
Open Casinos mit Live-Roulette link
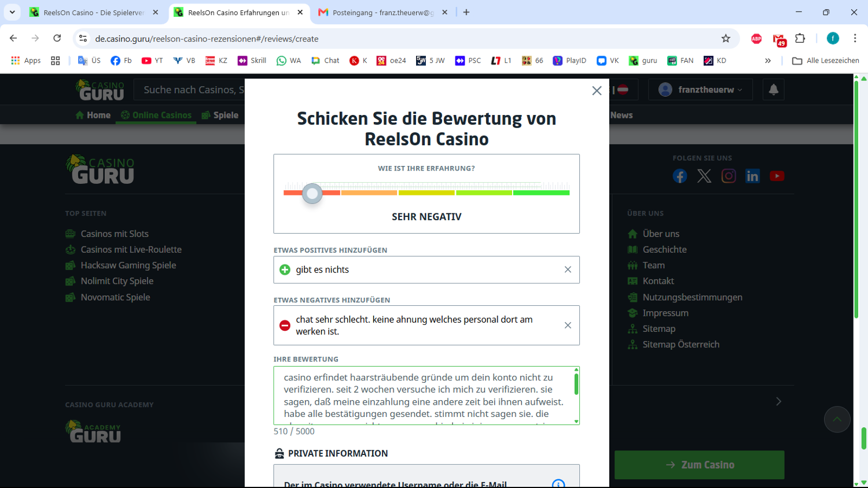[x=131, y=249]
